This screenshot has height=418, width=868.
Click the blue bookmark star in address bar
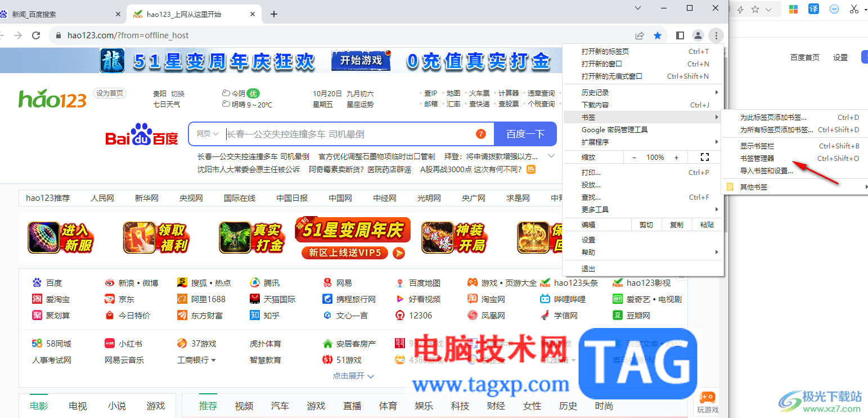658,35
